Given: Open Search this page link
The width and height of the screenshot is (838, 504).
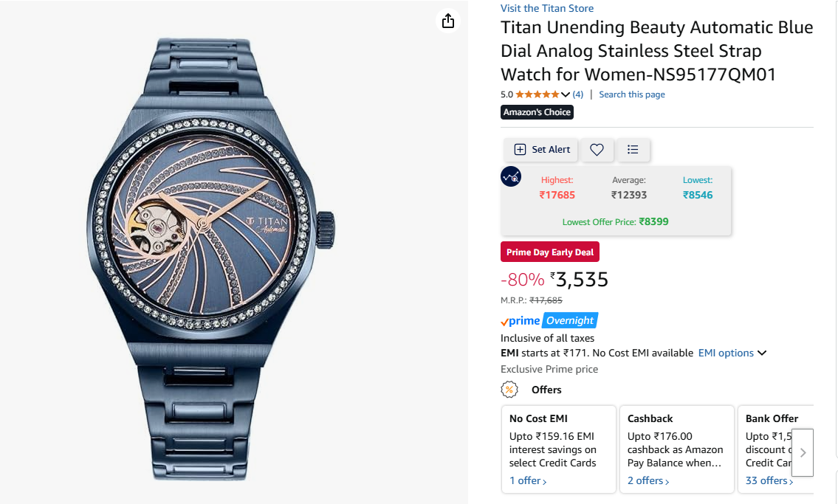Looking at the screenshot, I should coord(631,94).
